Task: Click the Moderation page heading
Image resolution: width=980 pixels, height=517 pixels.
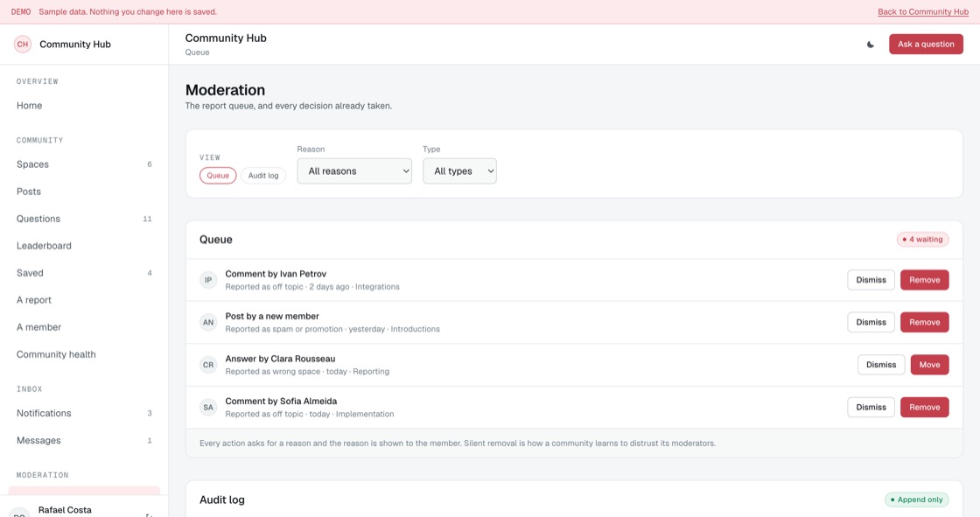Action: pos(225,90)
